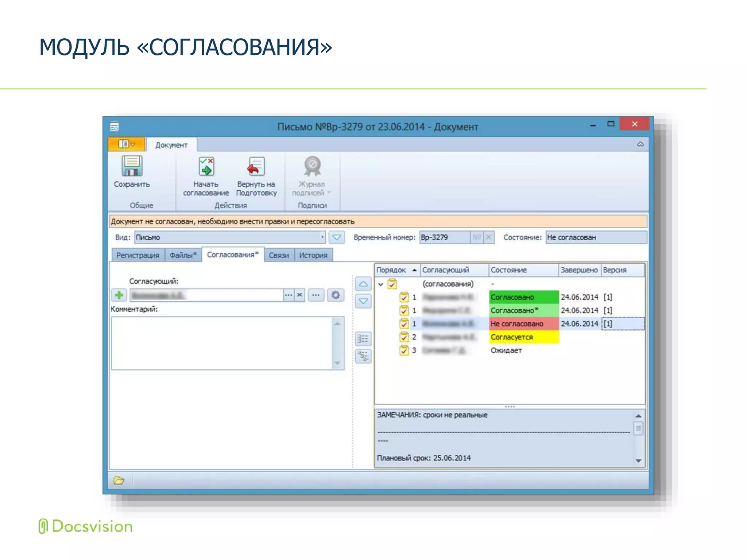Switch to the Файлы tab
This screenshot has height=560, width=747.
pos(183,255)
